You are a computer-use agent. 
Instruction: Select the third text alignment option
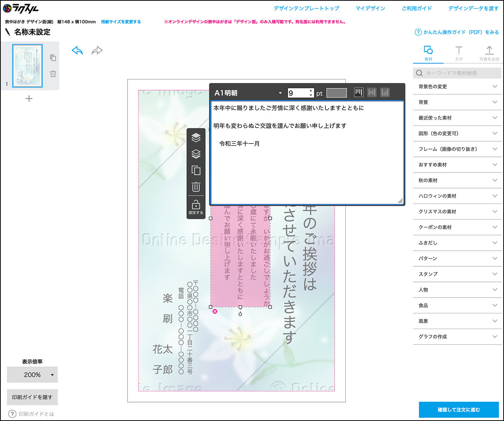[x=385, y=92]
